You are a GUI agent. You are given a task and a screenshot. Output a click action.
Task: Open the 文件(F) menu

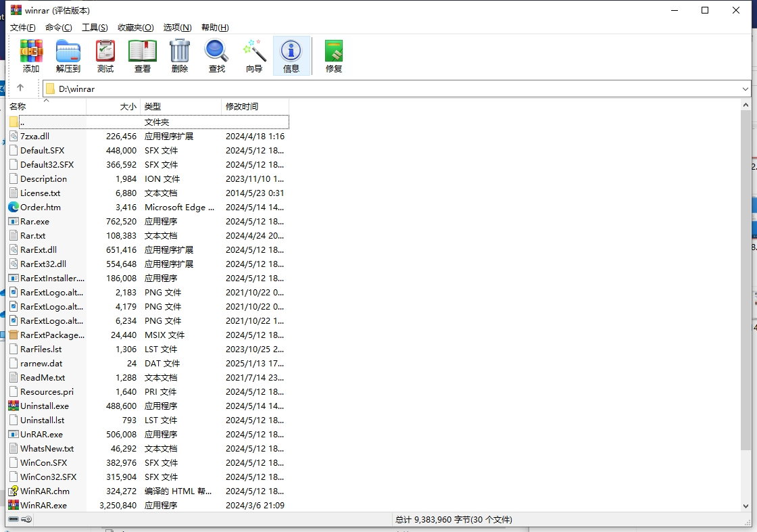(x=23, y=28)
